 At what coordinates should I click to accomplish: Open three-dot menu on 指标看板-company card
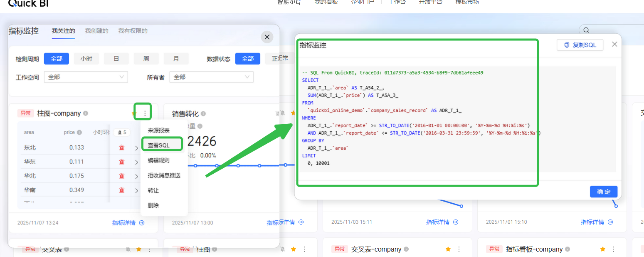tap(614, 249)
